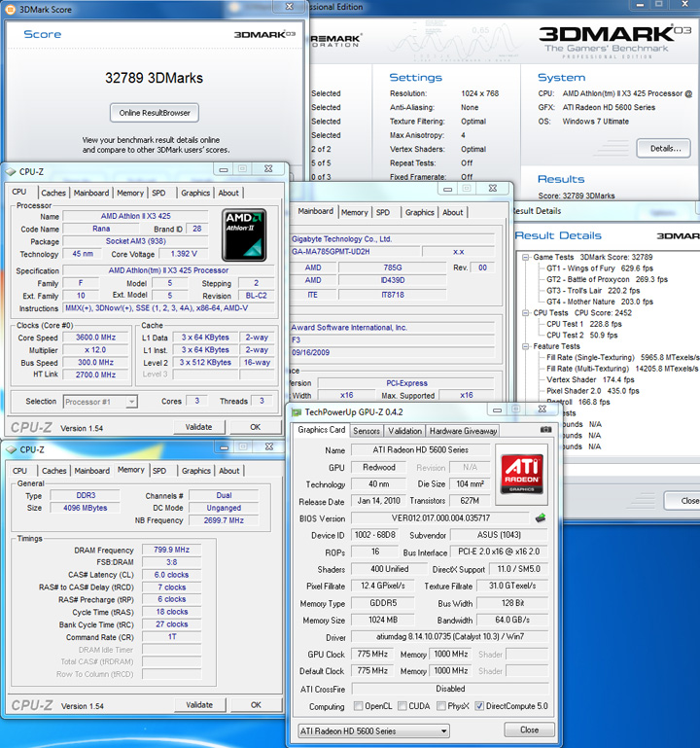Click the Details... button under System
Viewport: 700px width, 748px height.
point(664,149)
